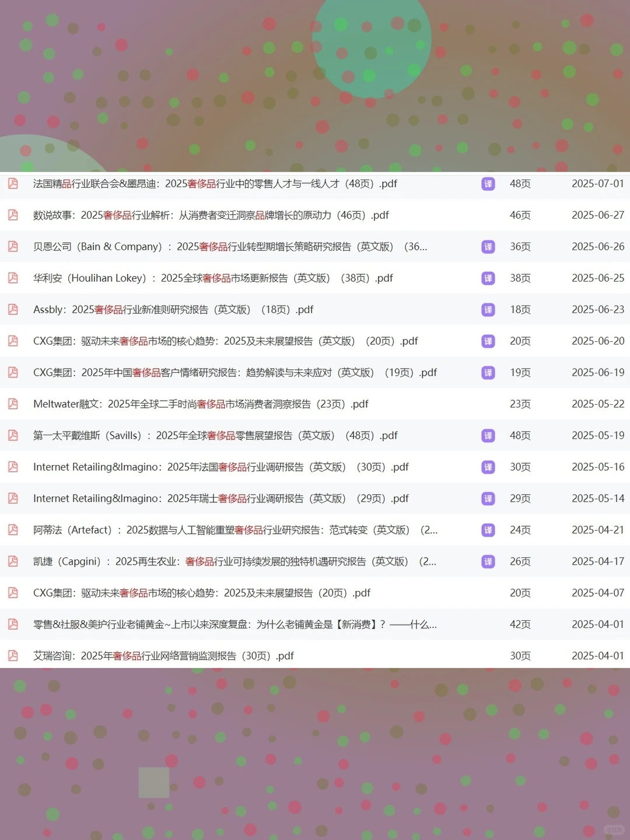Click translate badge on Assbly row
Image resolution: width=630 pixels, height=840 pixels.
(488, 310)
